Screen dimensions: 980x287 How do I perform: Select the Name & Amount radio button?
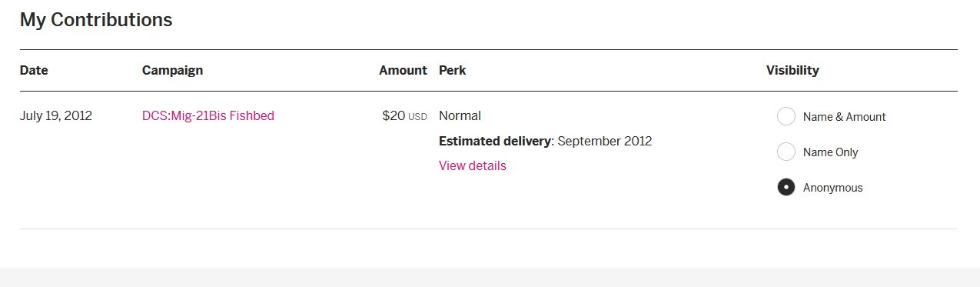(x=786, y=116)
